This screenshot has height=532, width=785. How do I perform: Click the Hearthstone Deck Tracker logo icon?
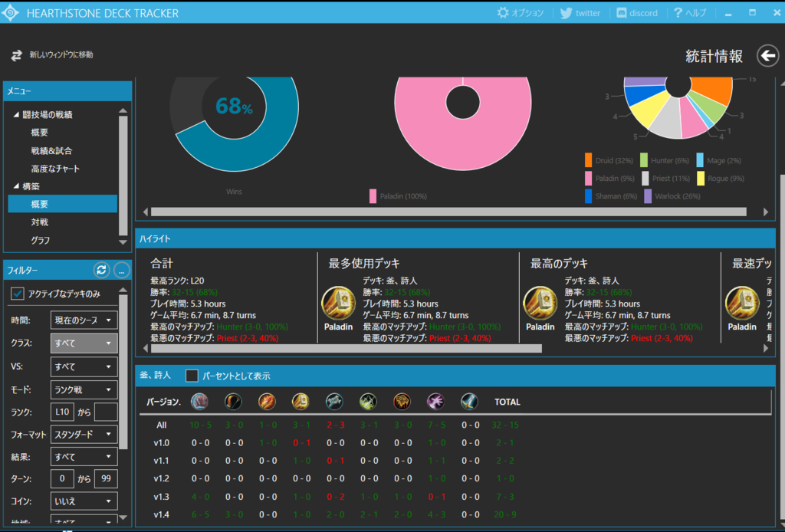[x=11, y=13]
